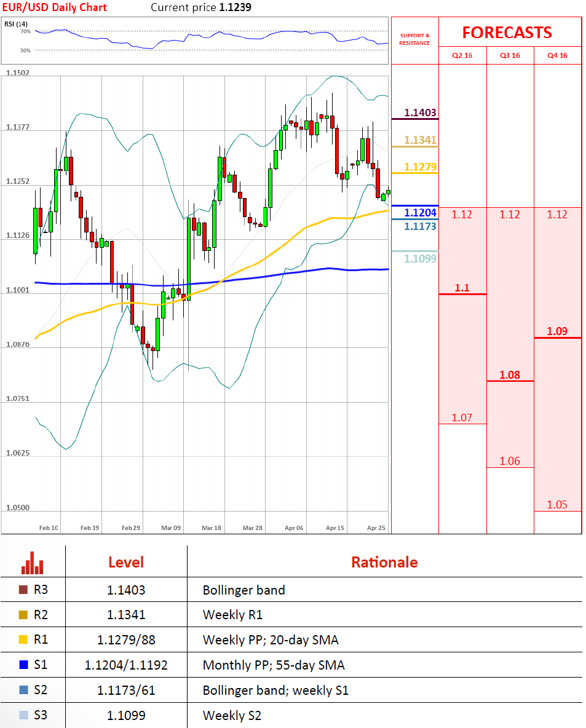Select the Q4 16 forecast column header
Screen dimensions: 586x728
(x=557, y=55)
